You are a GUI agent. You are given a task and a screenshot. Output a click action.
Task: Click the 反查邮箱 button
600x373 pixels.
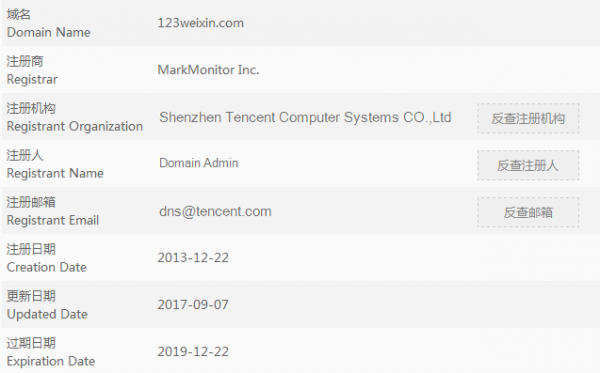[528, 212]
